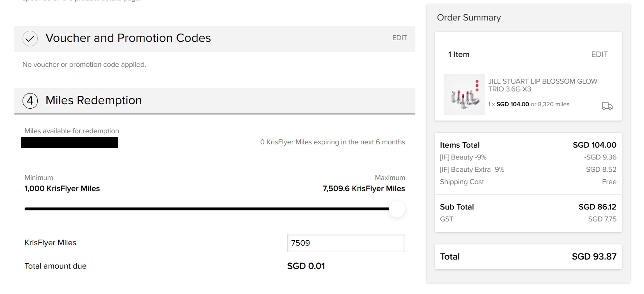Open the JILL STUART LIP BLOSSOM GLOW TRIO link
Screen dimensions: 644x294
point(543,85)
